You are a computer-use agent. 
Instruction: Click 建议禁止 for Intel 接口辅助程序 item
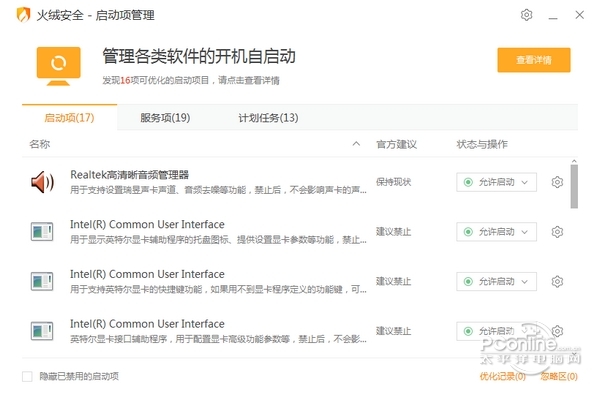tap(393, 331)
